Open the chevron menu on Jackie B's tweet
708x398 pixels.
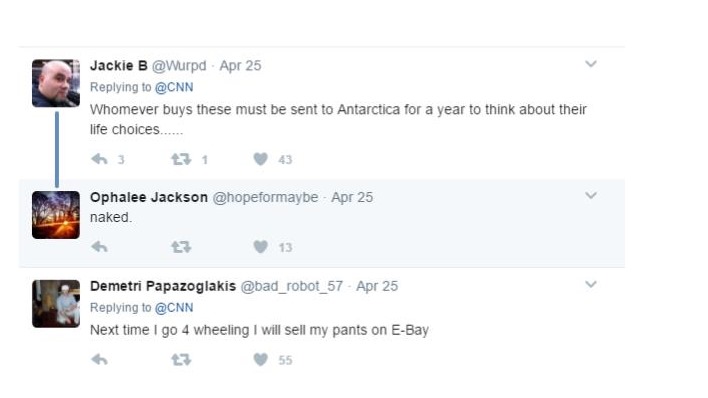point(591,64)
